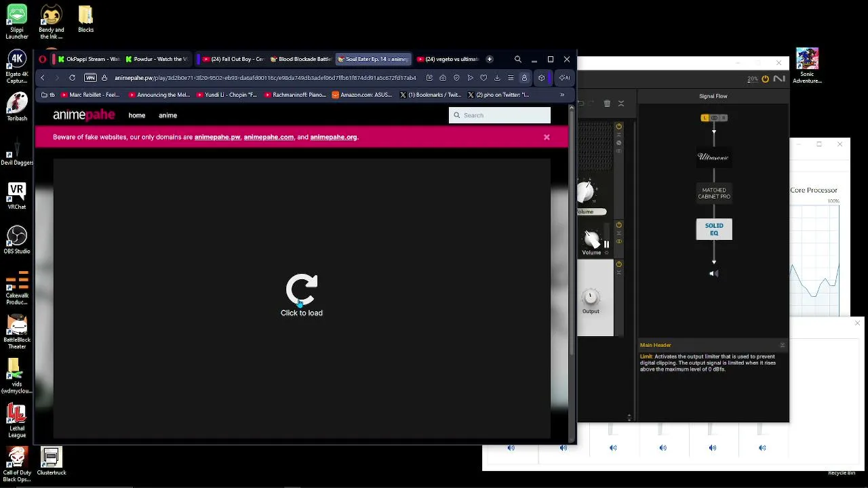This screenshot has width=868, height=488.
Task: Open the Cakewalk desktop shortcut
Action: coord(17,288)
